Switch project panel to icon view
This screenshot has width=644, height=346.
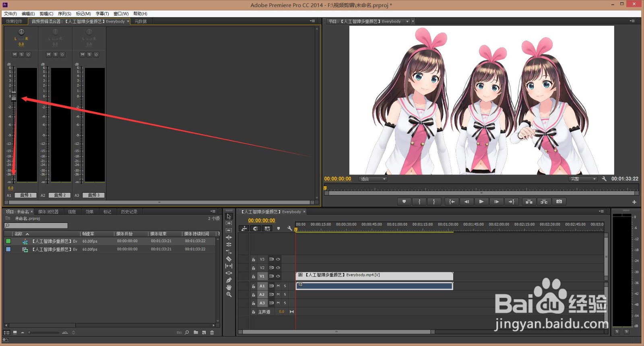[15, 332]
